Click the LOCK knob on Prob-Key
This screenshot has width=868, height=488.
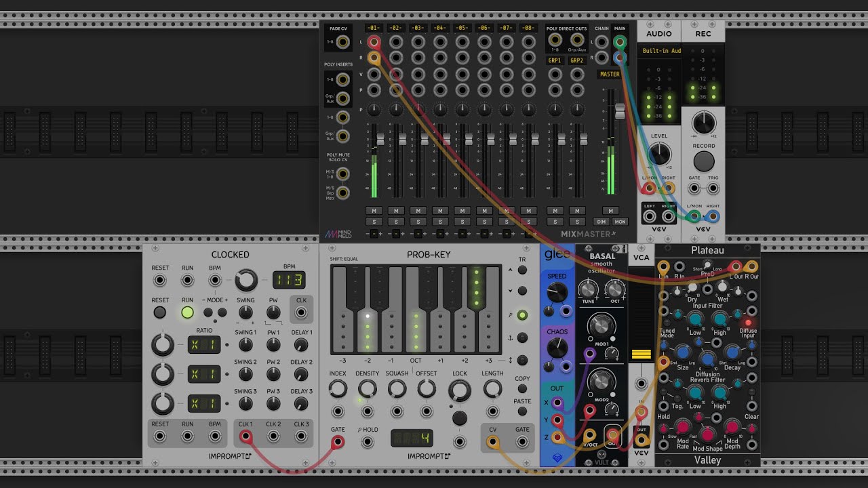(460, 390)
